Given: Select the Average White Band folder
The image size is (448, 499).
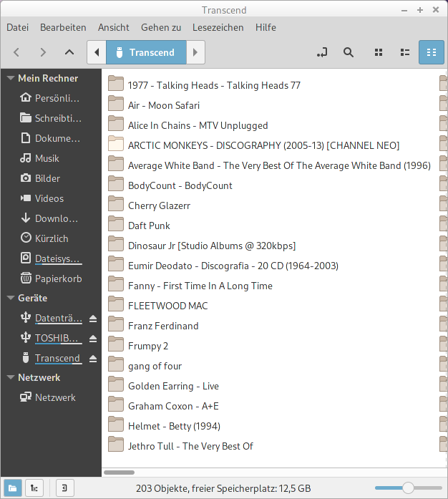Looking at the screenshot, I should 269,165.
